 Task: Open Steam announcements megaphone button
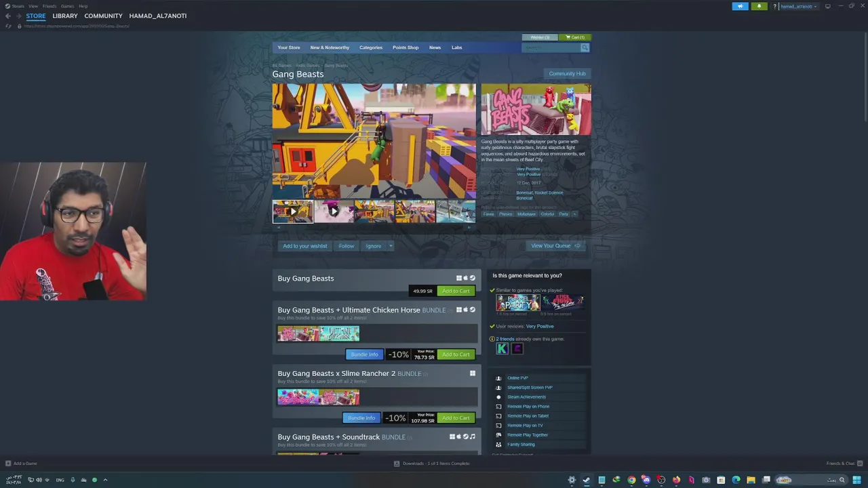pyautogui.click(x=740, y=6)
